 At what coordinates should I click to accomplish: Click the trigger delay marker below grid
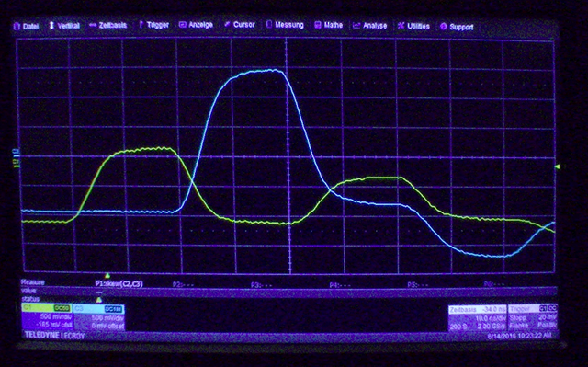click(x=107, y=276)
